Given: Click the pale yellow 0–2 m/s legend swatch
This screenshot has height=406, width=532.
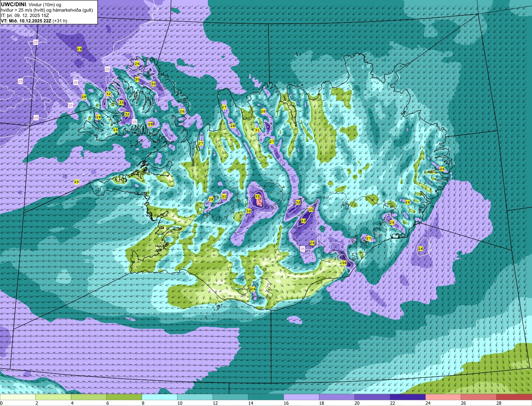Looking at the screenshot, I should pos(18,397).
